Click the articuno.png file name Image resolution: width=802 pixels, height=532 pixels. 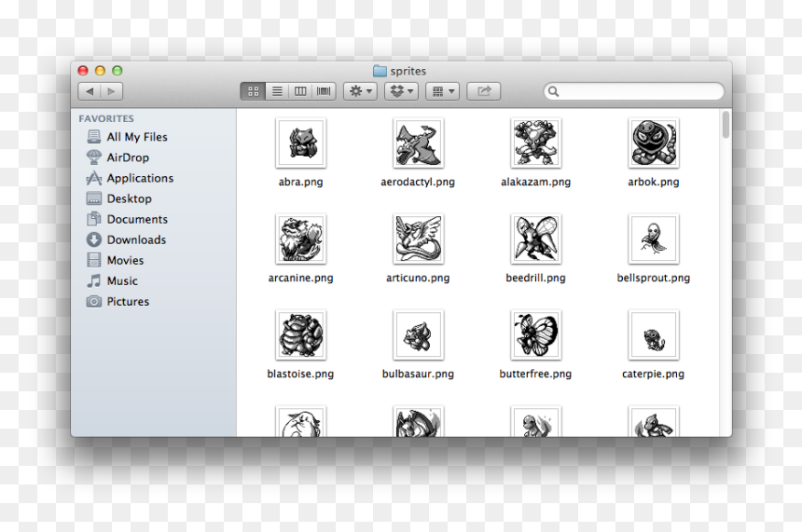(x=418, y=278)
